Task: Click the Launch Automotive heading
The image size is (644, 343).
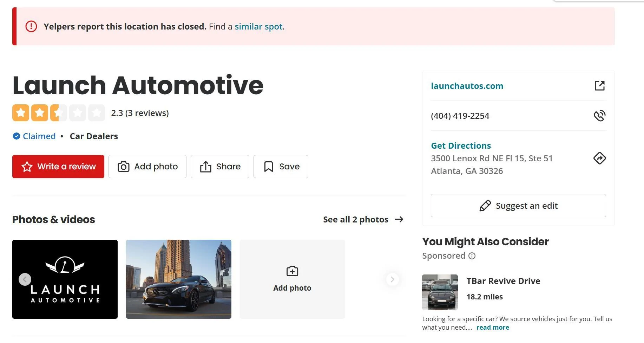Action: pos(138,85)
